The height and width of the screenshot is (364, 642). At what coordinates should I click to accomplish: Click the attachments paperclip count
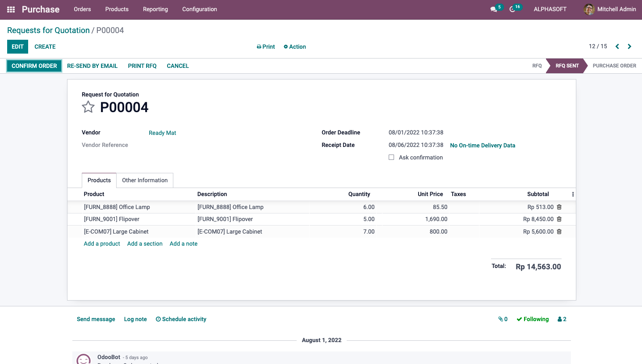tap(503, 319)
